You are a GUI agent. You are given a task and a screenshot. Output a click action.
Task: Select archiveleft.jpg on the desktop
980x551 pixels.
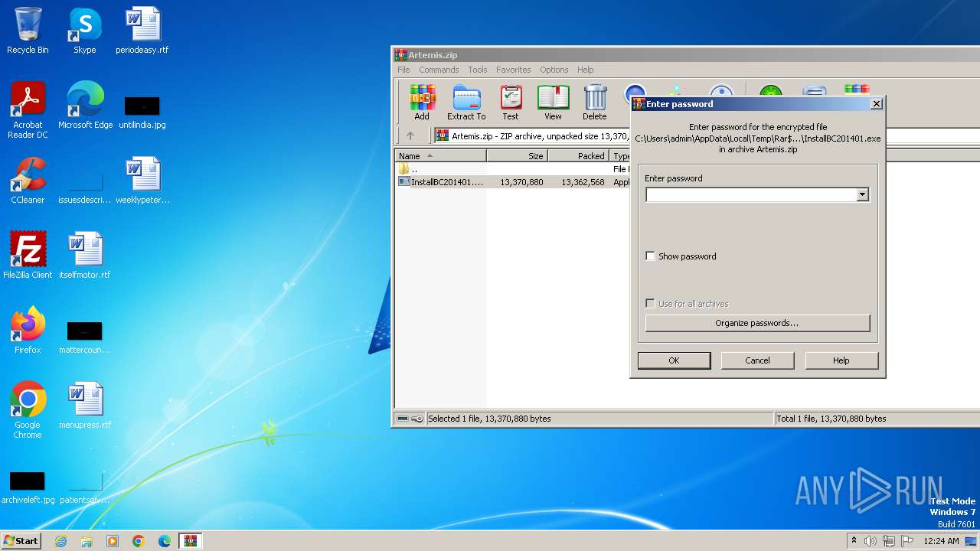point(28,487)
